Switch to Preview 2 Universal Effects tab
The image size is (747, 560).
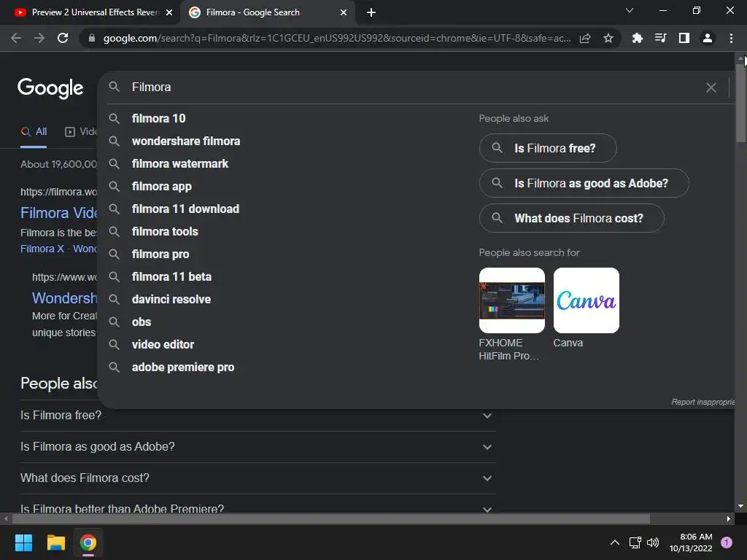(94, 12)
